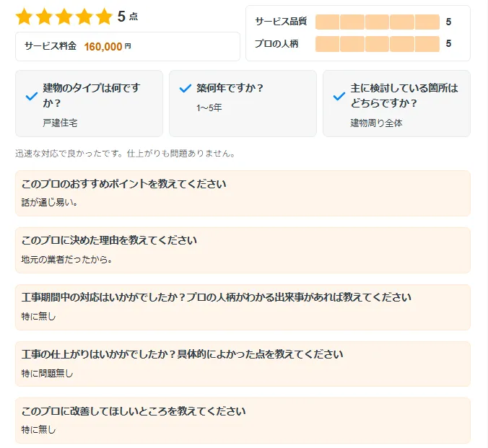This screenshot has width=488, height=448.
Task: Click the サービス品質 rating bar
Action: 378,22
